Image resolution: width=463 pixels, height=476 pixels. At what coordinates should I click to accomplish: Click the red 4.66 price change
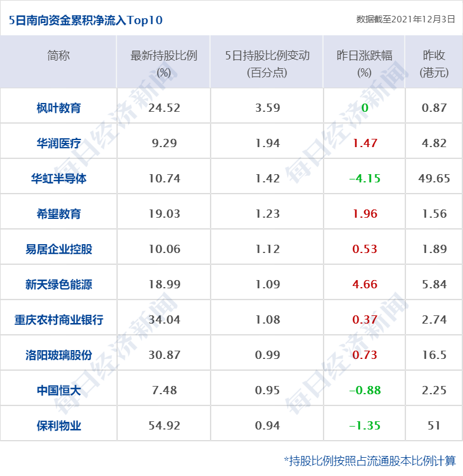click(365, 284)
